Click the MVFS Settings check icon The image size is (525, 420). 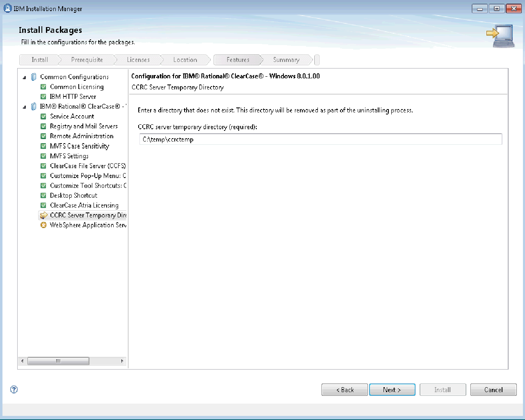(x=43, y=156)
